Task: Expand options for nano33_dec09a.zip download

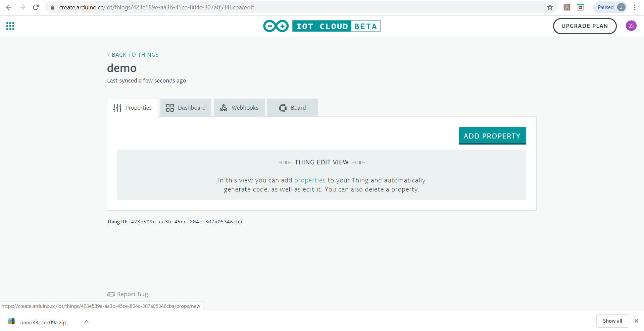Action: [87, 321]
